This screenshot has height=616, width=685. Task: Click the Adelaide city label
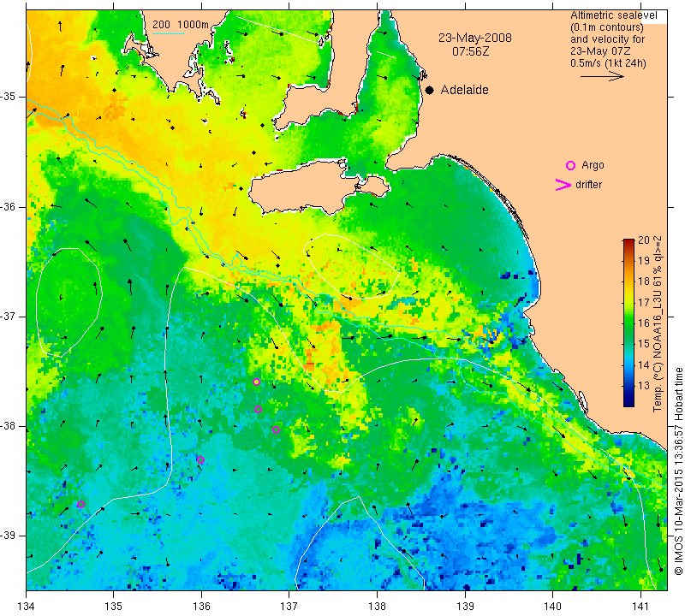tap(464, 90)
